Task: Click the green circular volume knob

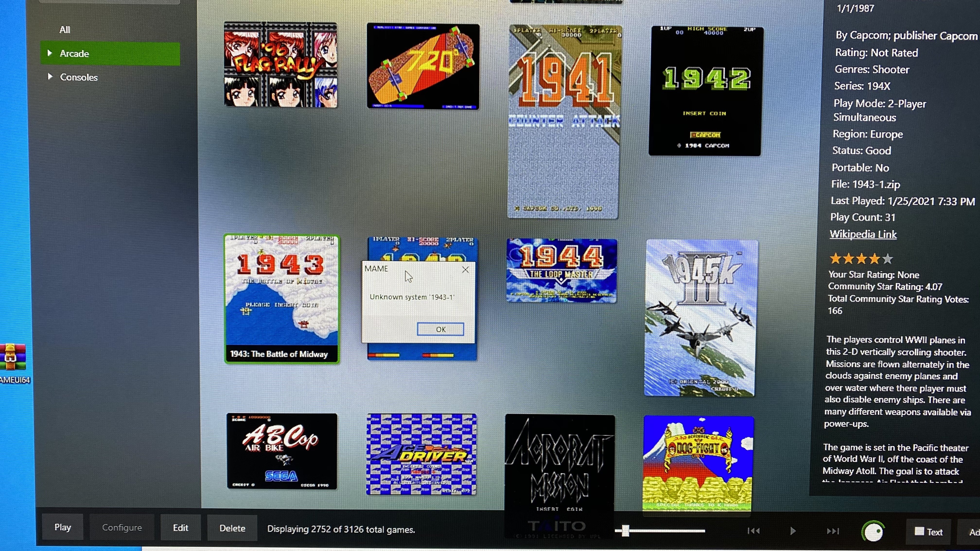Action: [873, 531]
